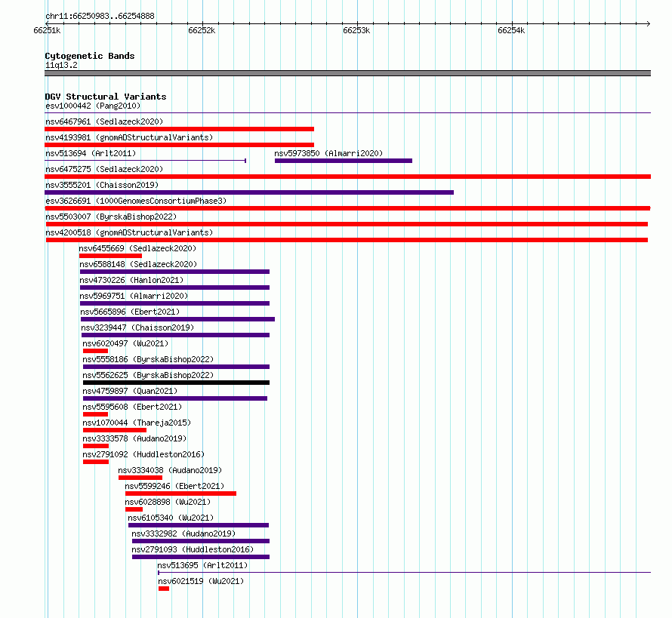The height and width of the screenshot is (618, 672).
Task: Click the 66251k ruler tick label
Action: pos(47,30)
